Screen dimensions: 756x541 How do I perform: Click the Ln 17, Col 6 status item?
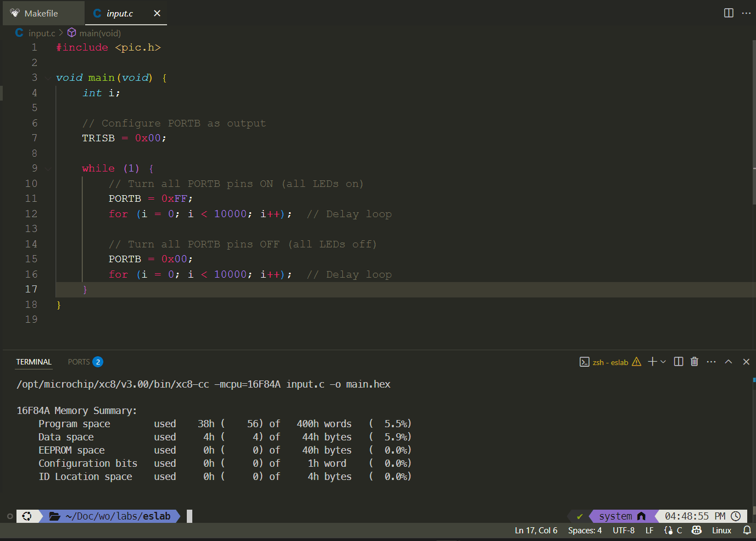[x=536, y=531]
